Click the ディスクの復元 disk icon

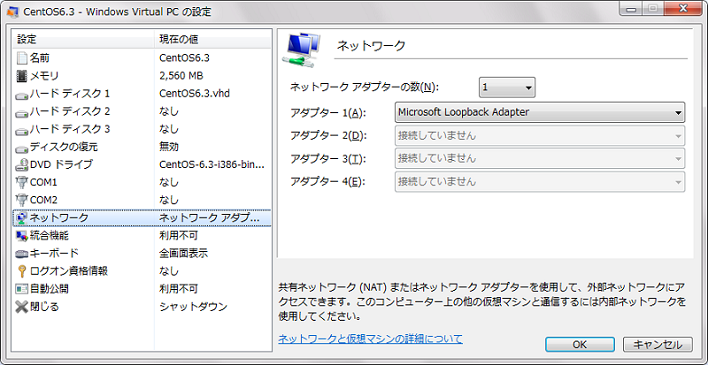22,149
